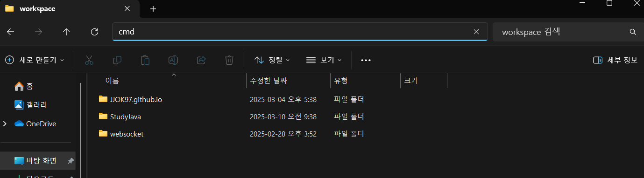Image resolution: width=644 pixels, height=178 pixels.
Task: Click the magnifier search icon
Action: tap(633, 32)
